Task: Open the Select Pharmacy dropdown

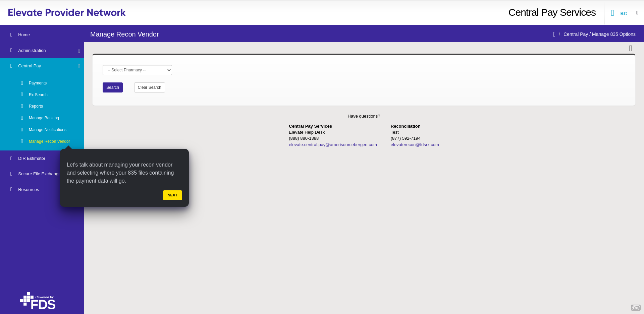Action: click(137, 70)
